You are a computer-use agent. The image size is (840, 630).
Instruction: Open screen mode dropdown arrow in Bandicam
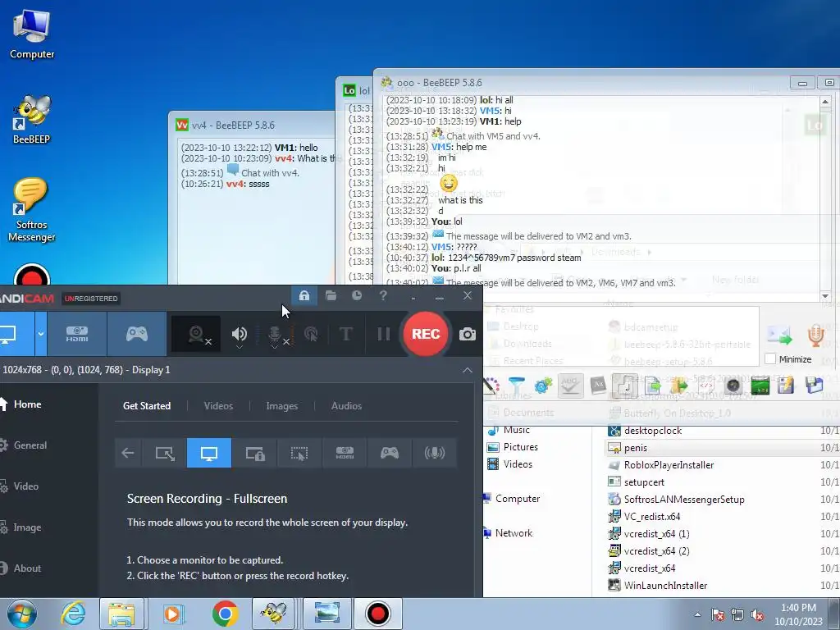click(x=41, y=334)
